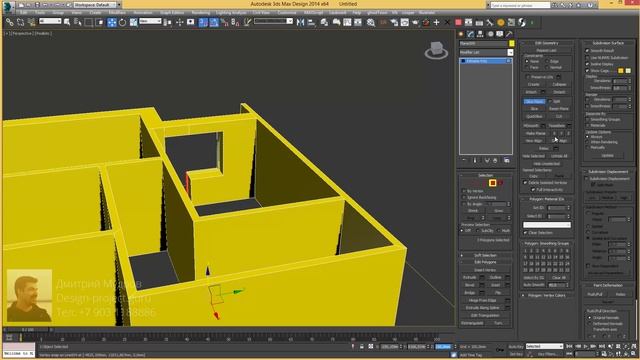Viewport: 640px width, 360px height.
Task: Click the Unlink Selection tool
Action: click(20, 22)
